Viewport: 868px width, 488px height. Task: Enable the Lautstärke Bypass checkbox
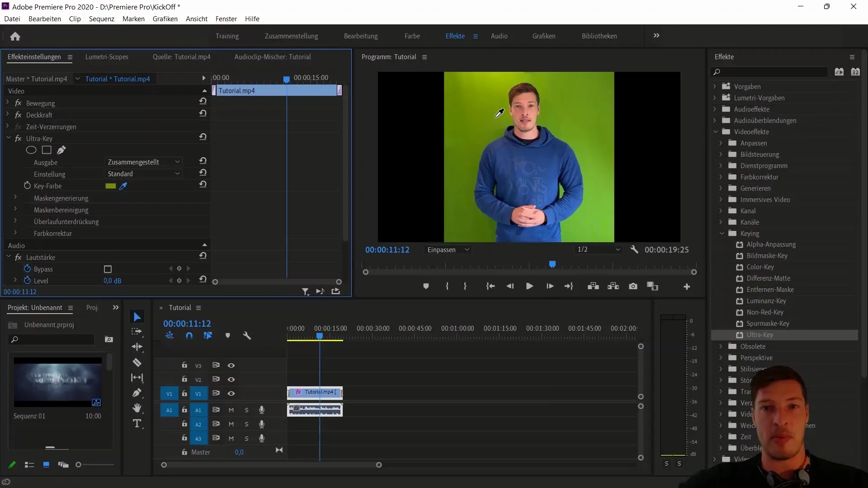[108, 269]
